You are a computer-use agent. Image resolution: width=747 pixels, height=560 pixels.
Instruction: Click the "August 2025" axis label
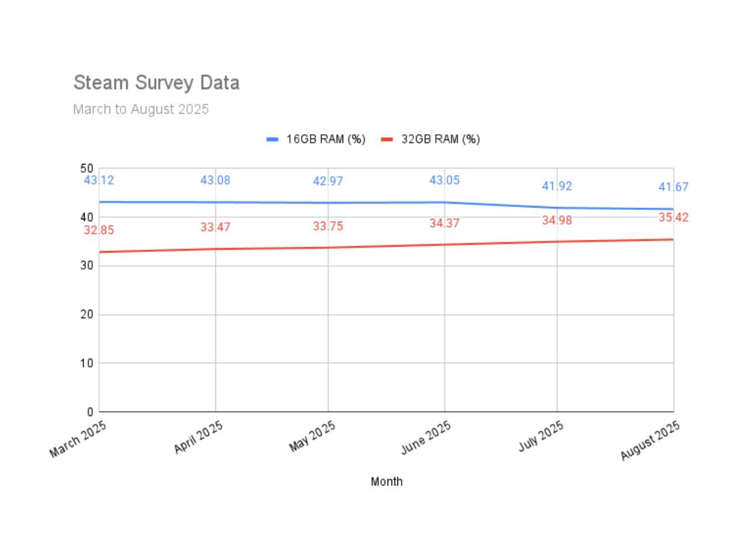tap(650, 440)
